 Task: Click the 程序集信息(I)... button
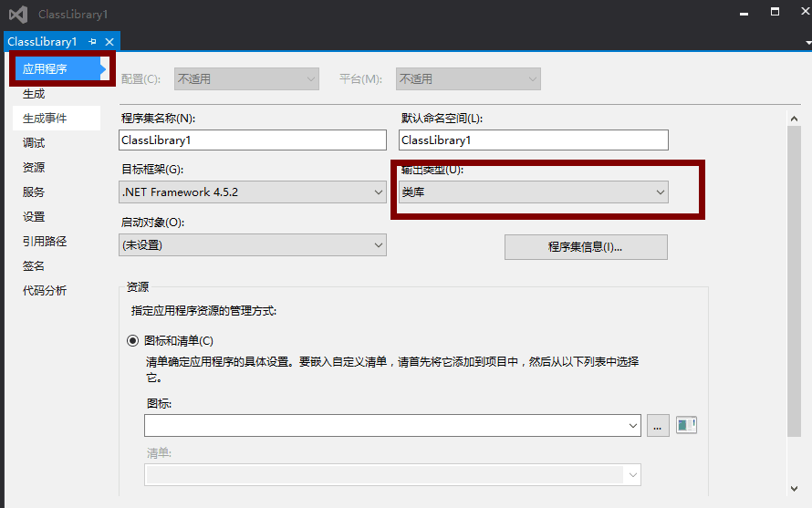coord(586,247)
